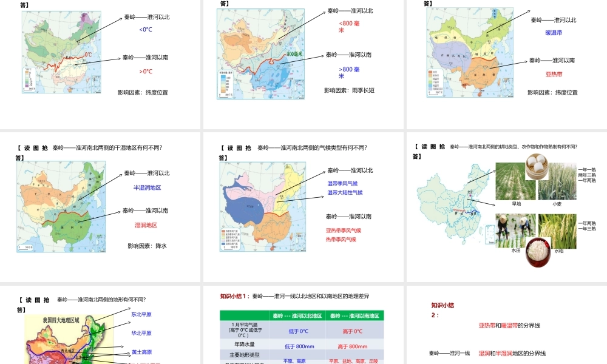Click the 低于 0°C table cell
Viewport: 607px width, 364px height.
tap(299, 331)
